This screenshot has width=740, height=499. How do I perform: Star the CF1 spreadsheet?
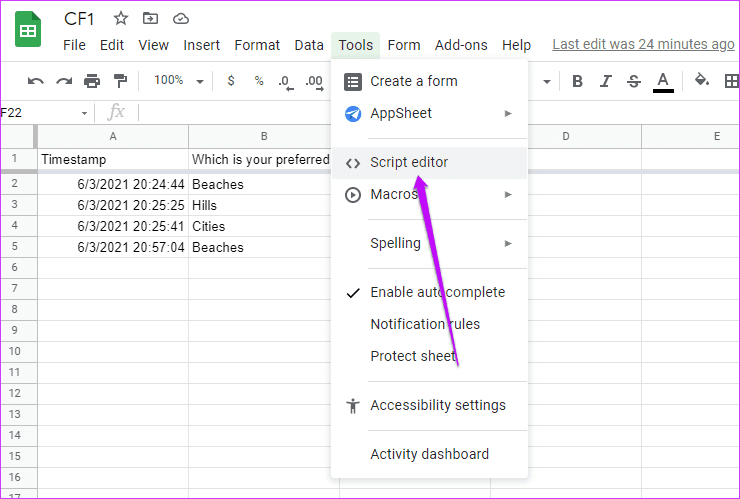(121, 18)
